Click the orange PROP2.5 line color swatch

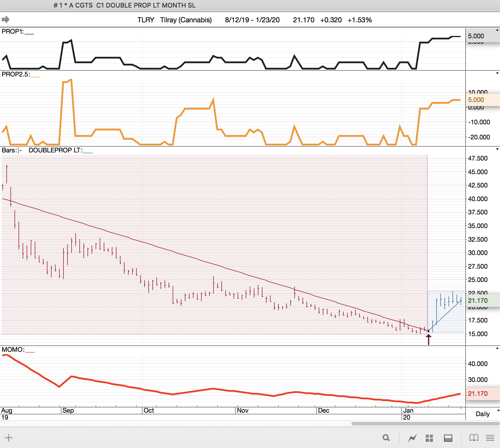point(35,77)
